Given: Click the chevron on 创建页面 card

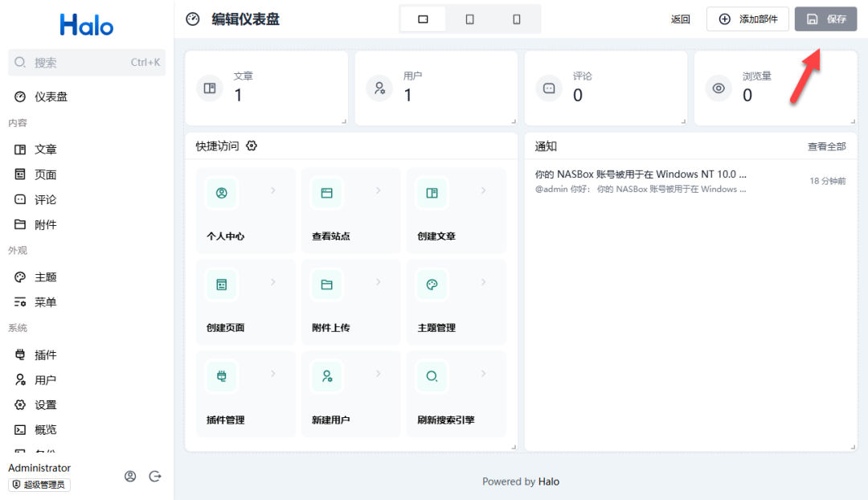Looking at the screenshot, I should (x=273, y=282).
